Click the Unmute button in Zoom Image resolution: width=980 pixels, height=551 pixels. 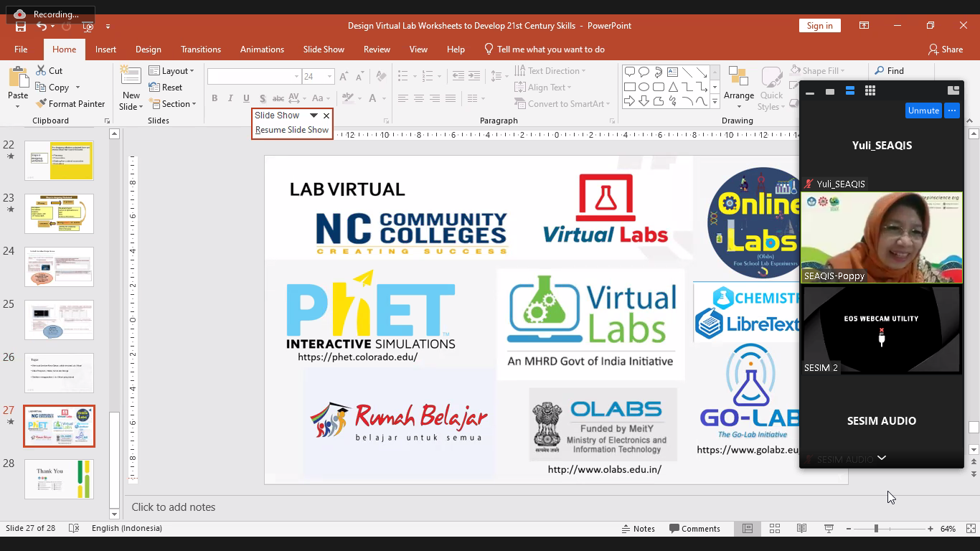click(923, 110)
